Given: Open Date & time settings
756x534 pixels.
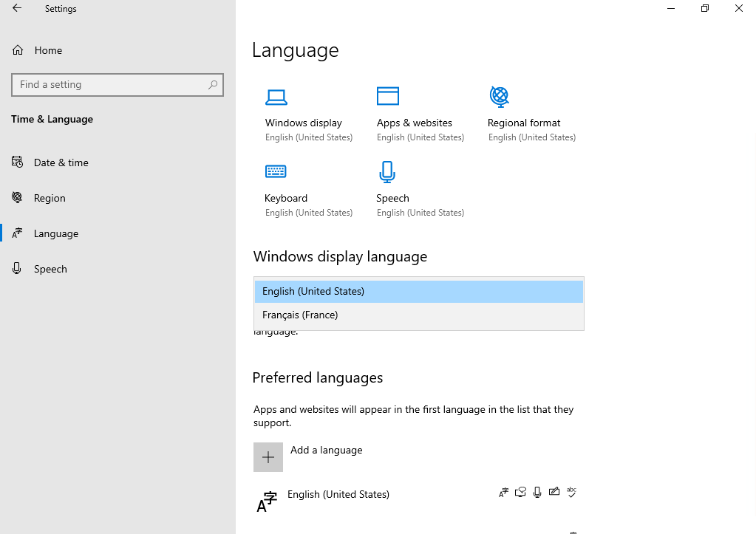Looking at the screenshot, I should pyautogui.click(x=61, y=162).
